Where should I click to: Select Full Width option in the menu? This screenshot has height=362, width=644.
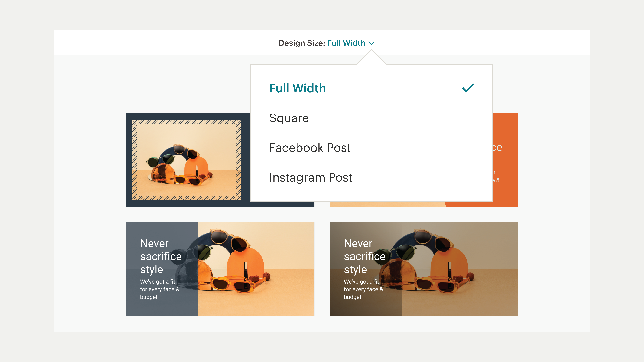click(x=297, y=88)
